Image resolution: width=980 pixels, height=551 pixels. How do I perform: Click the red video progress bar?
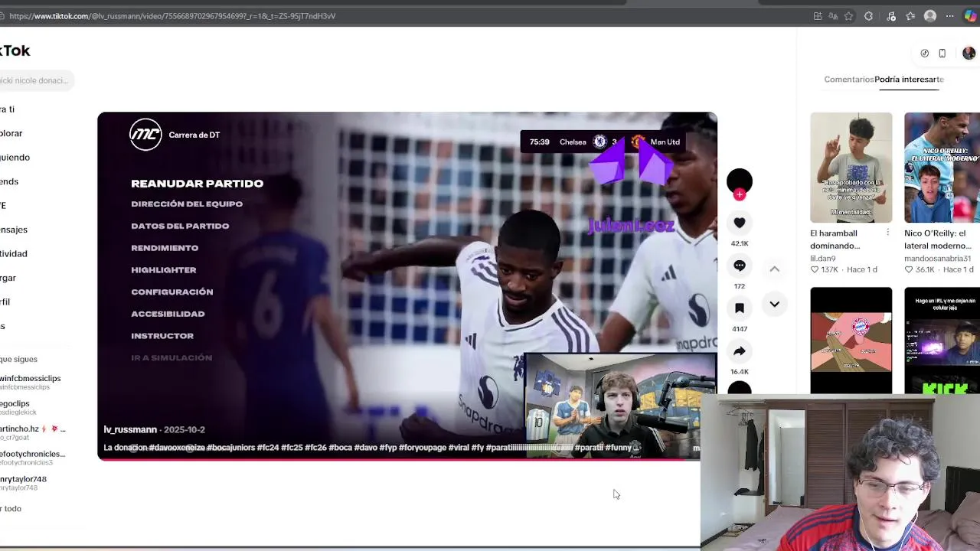398,459
